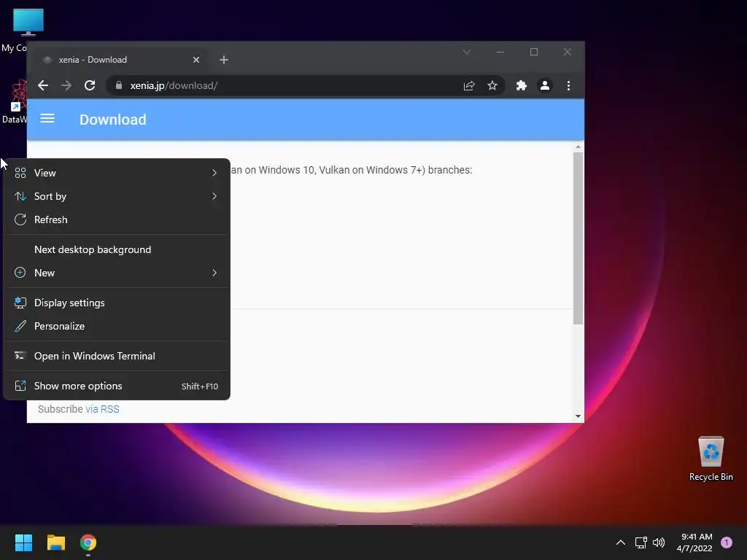Image resolution: width=747 pixels, height=560 pixels.
Task: Click the volume speaker tray icon
Action: pyautogui.click(x=659, y=542)
